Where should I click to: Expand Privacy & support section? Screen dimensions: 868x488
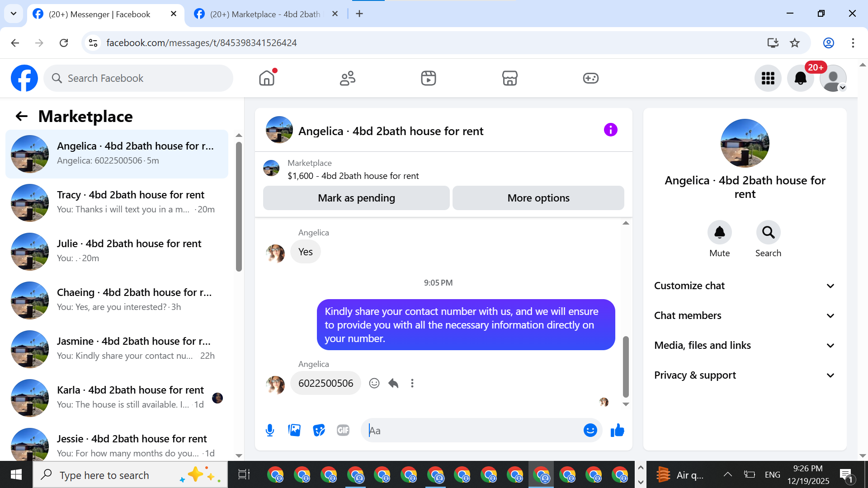pos(745,375)
